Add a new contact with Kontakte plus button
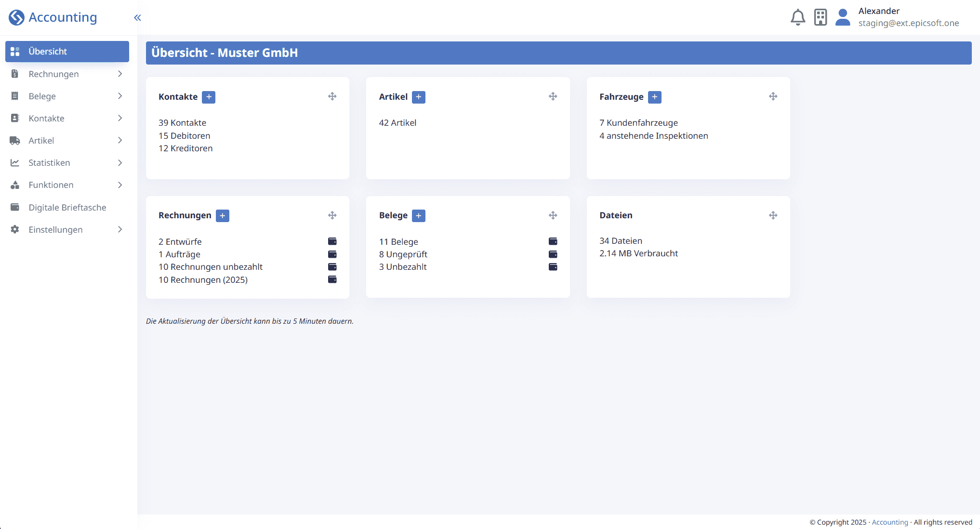The height and width of the screenshot is (529, 980). [209, 97]
